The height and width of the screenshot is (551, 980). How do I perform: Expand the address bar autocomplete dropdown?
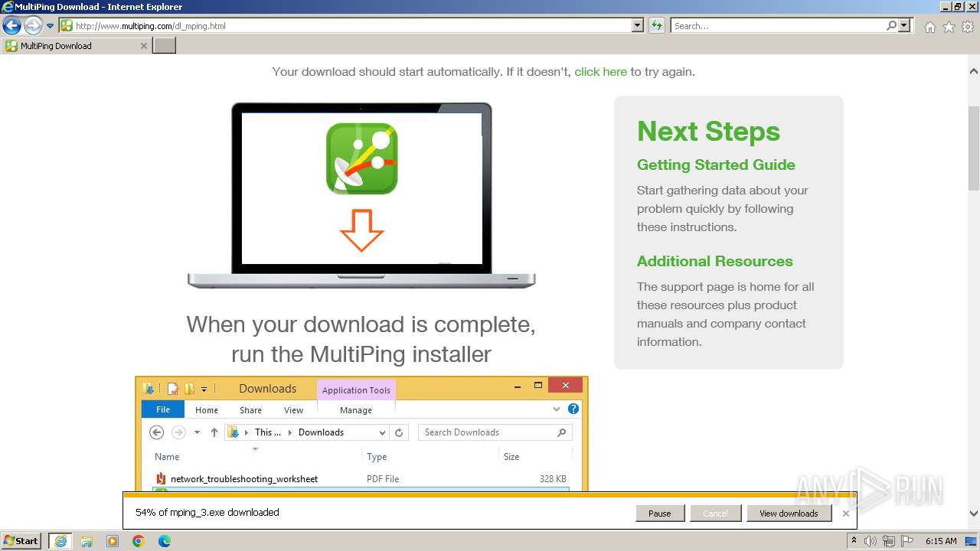638,25
